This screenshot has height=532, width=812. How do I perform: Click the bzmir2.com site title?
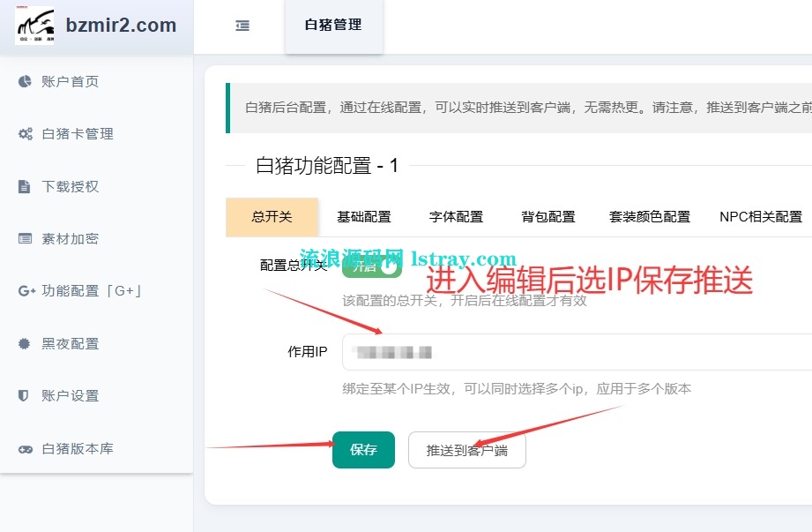(x=121, y=26)
